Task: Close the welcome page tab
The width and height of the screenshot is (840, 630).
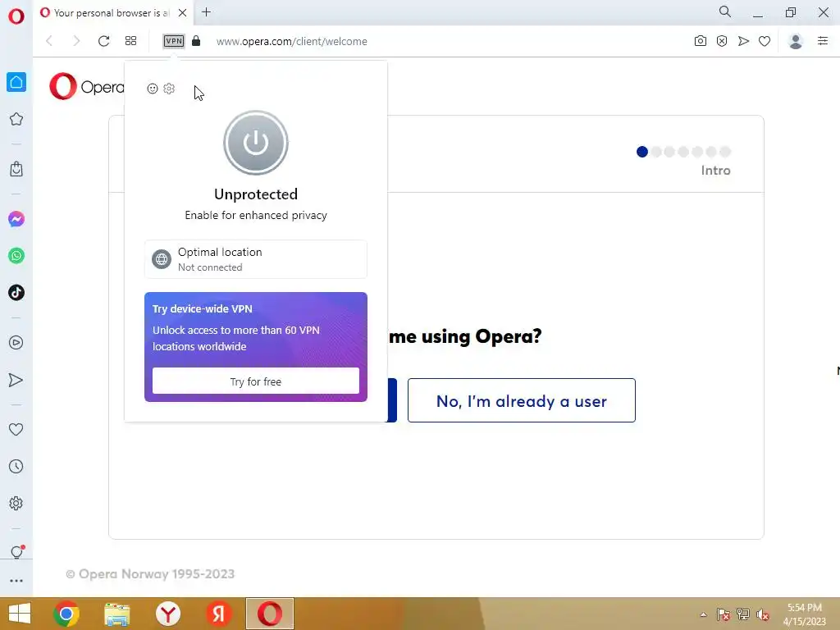Action: click(183, 13)
